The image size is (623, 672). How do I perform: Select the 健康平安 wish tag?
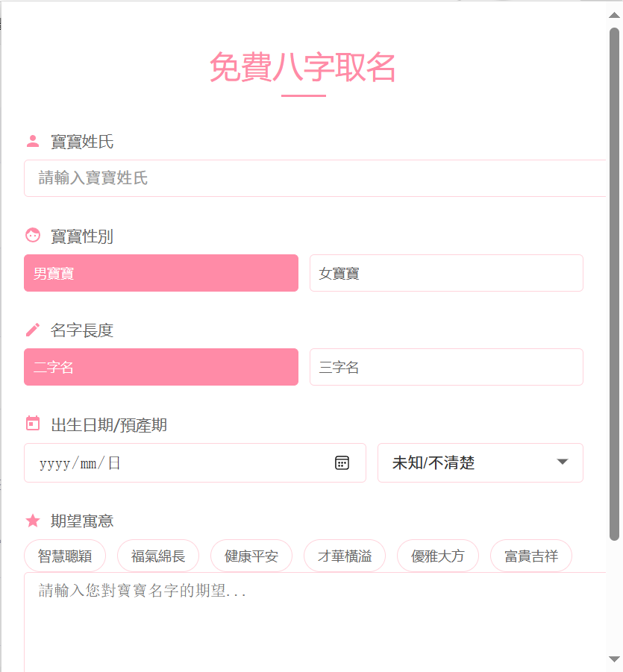[x=251, y=555]
